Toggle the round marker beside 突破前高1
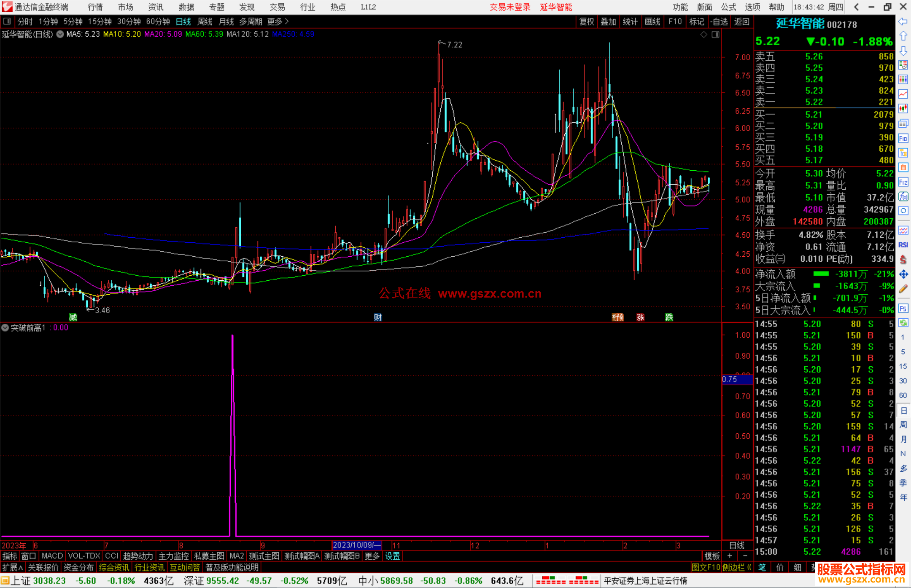 point(5,328)
